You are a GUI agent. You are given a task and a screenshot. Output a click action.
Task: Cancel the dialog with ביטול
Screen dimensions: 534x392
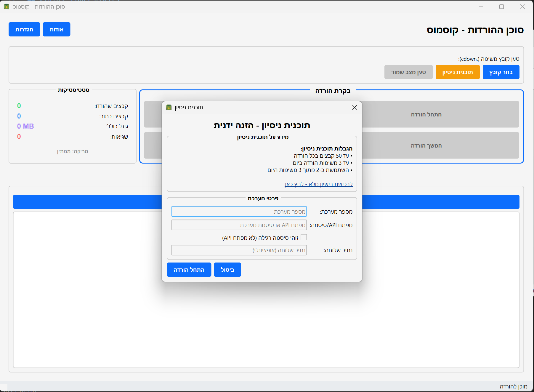tap(227, 270)
